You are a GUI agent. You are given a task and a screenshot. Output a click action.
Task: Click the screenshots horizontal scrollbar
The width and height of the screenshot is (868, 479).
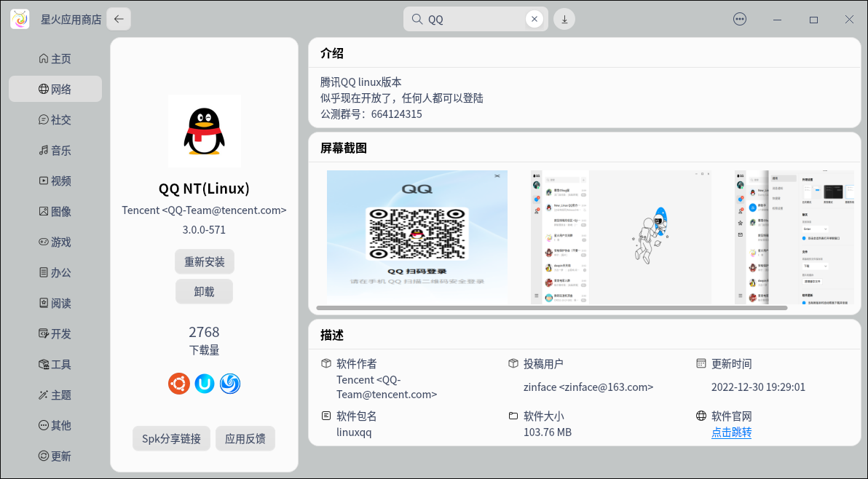552,307
